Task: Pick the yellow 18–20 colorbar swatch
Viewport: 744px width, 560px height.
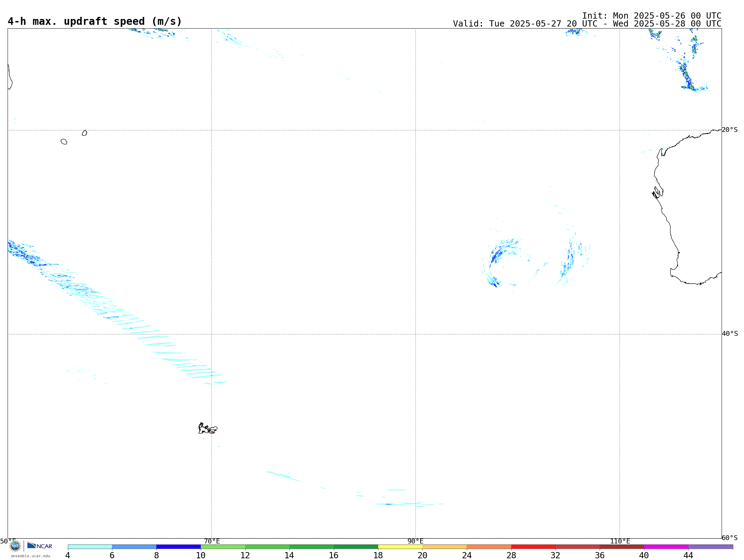Action: coord(400,547)
